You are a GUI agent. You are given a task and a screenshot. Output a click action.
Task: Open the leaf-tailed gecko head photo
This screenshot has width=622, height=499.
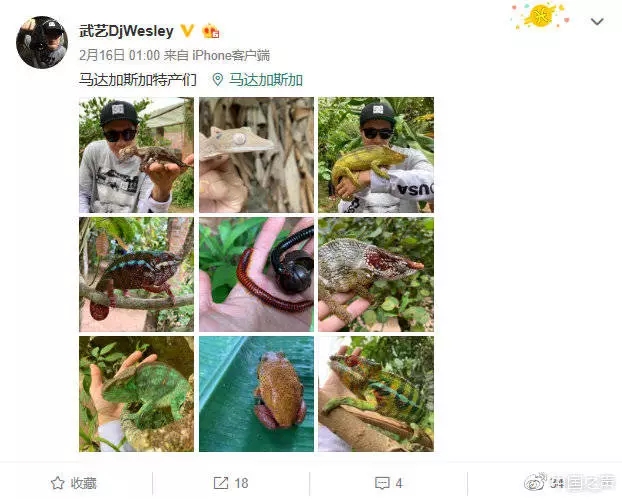tap(256, 155)
